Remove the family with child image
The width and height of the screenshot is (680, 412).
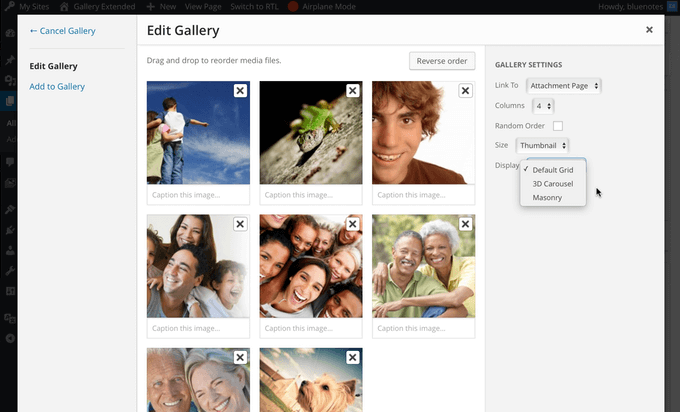click(x=240, y=224)
